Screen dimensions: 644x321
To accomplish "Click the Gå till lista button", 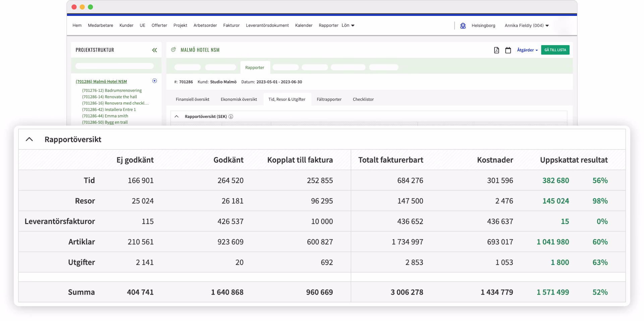I will (555, 50).
